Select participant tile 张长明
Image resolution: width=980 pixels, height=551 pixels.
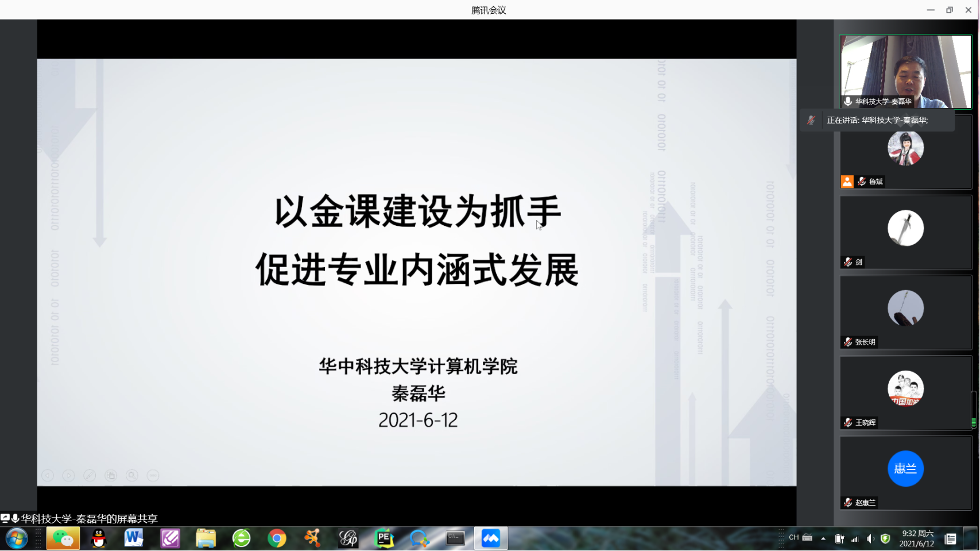click(906, 313)
